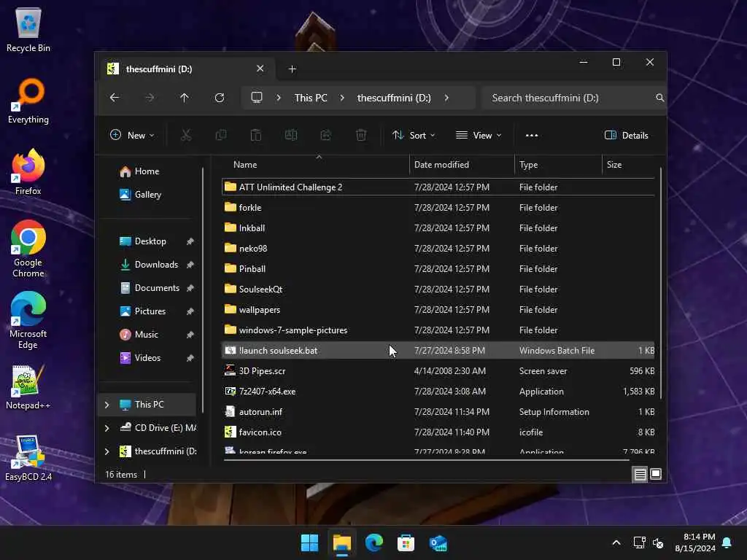
Task: Unpin Desktop from Quick access
Action: pos(190,241)
